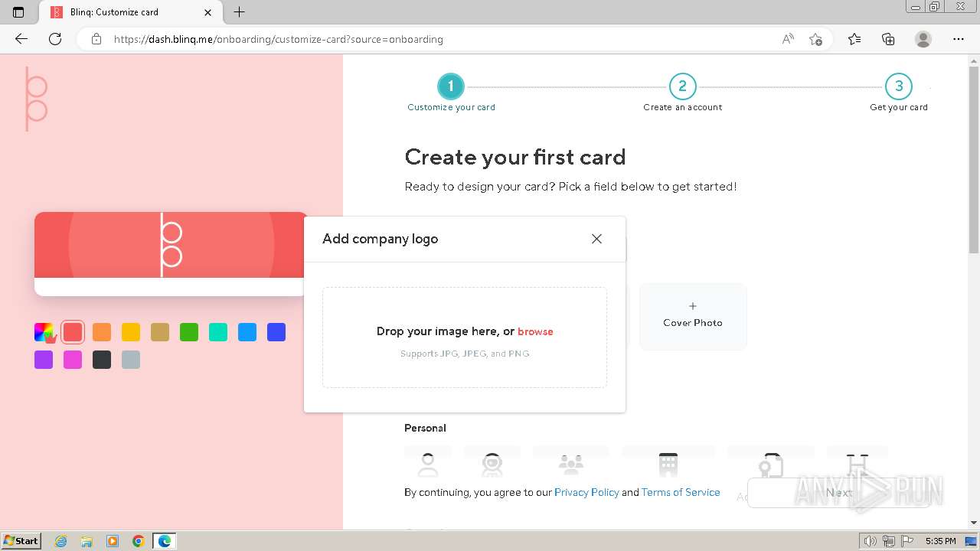980x551 pixels.
Task: Pick the green card color
Action: (189, 332)
